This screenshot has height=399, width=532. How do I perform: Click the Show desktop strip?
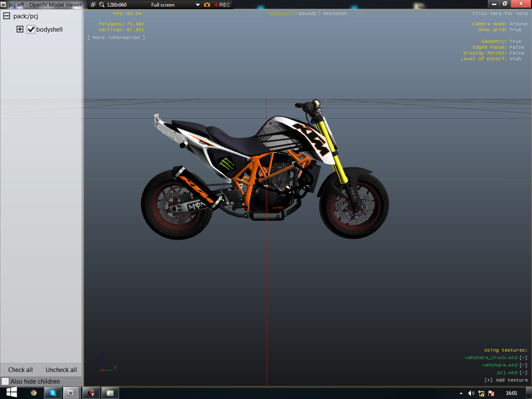[x=529, y=393]
